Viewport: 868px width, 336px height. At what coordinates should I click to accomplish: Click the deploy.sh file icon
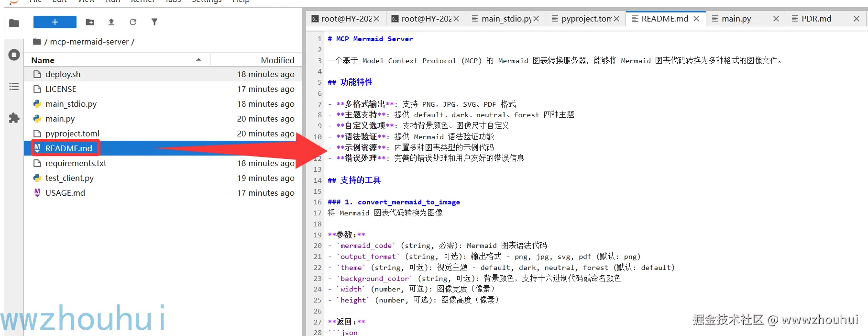click(37, 74)
